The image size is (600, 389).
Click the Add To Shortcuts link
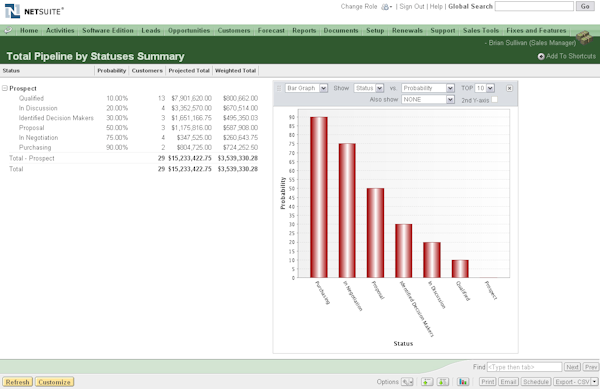click(x=571, y=56)
